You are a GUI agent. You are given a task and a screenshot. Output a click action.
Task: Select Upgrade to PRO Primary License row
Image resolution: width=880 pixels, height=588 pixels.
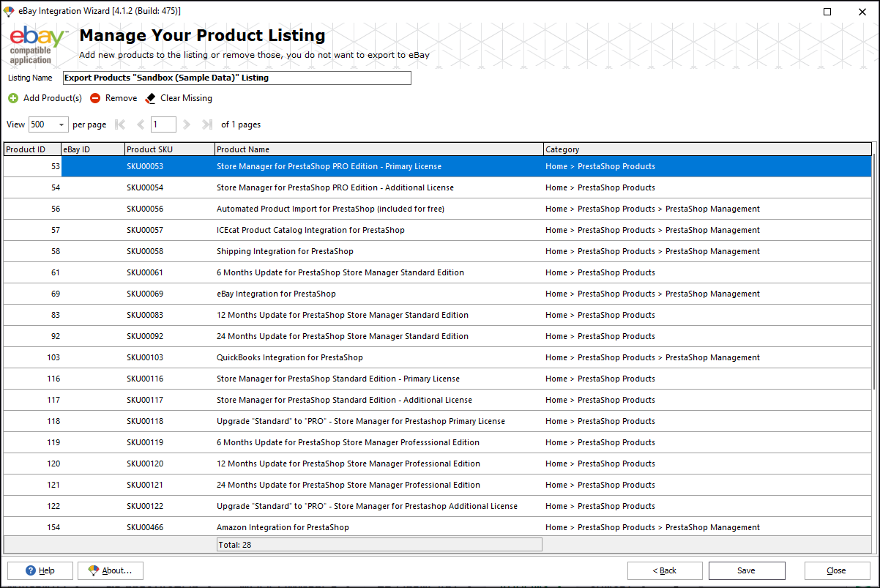tap(438, 421)
